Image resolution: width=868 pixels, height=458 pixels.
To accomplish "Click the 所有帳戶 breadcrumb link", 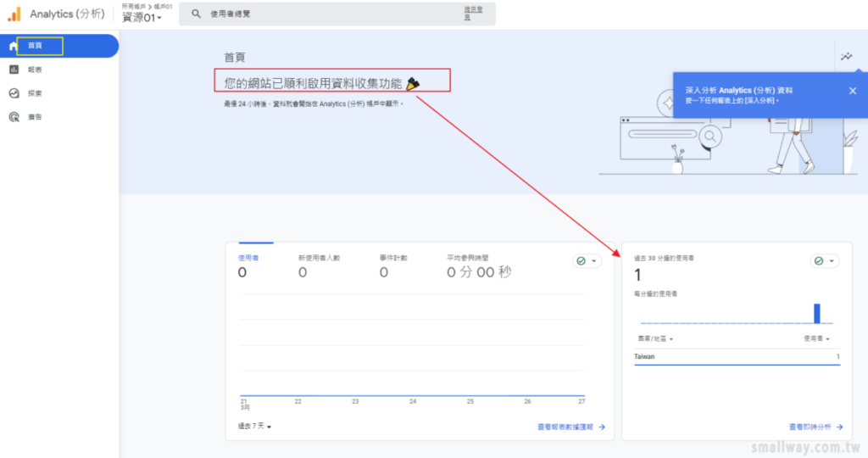I will pyautogui.click(x=133, y=6).
